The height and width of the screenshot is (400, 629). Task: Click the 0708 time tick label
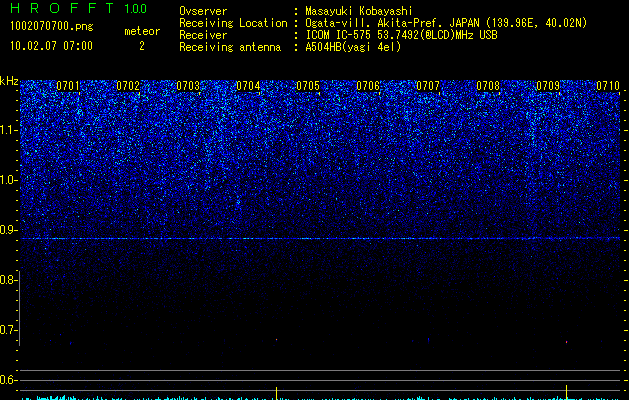(488, 86)
